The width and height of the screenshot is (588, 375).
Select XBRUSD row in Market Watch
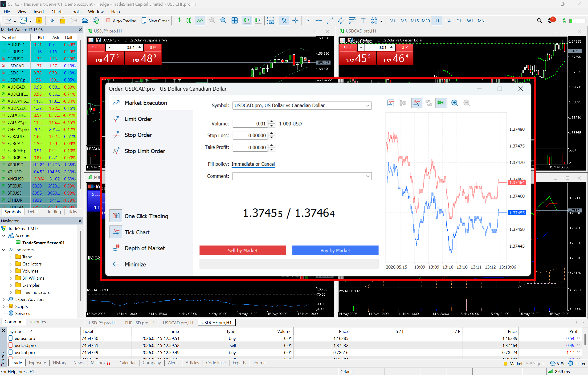pos(39,165)
